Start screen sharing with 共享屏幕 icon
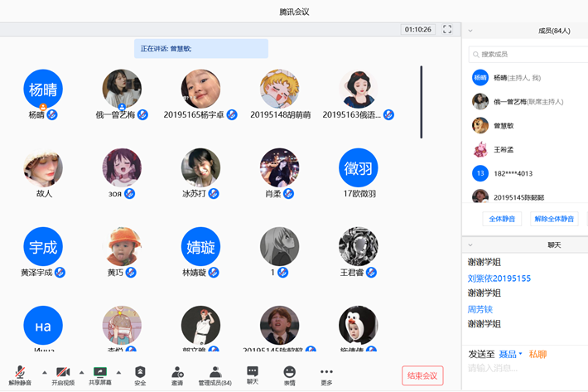The height and width of the screenshot is (392, 588). coord(100,372)
